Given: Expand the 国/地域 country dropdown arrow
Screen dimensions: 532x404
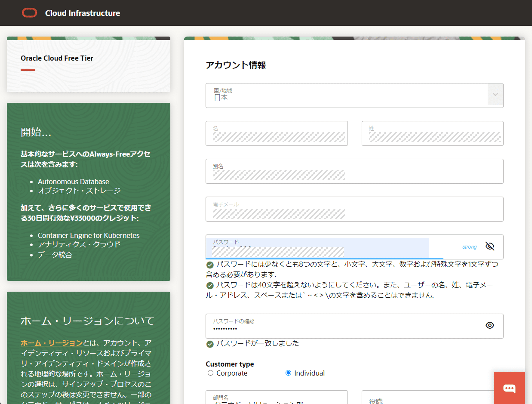Looking at the screenshot, I should tap(495, 94).
